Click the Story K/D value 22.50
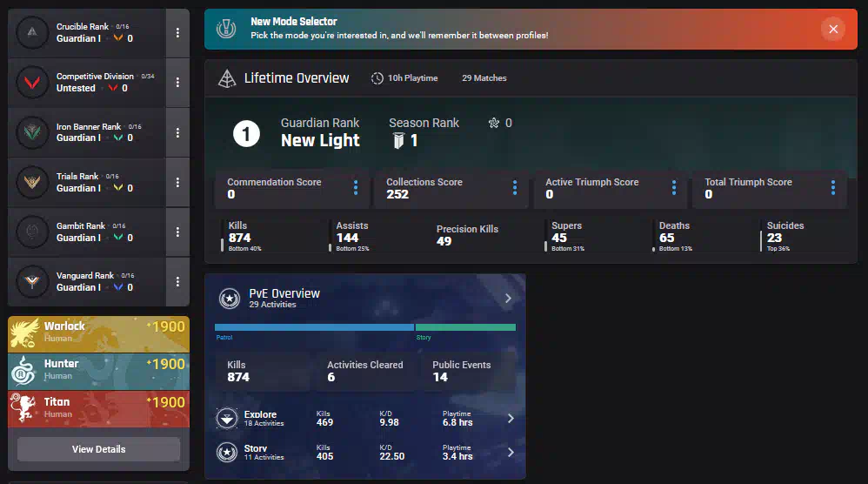The width and height of the screenshot is (868, 484). (x=392, y=456)
